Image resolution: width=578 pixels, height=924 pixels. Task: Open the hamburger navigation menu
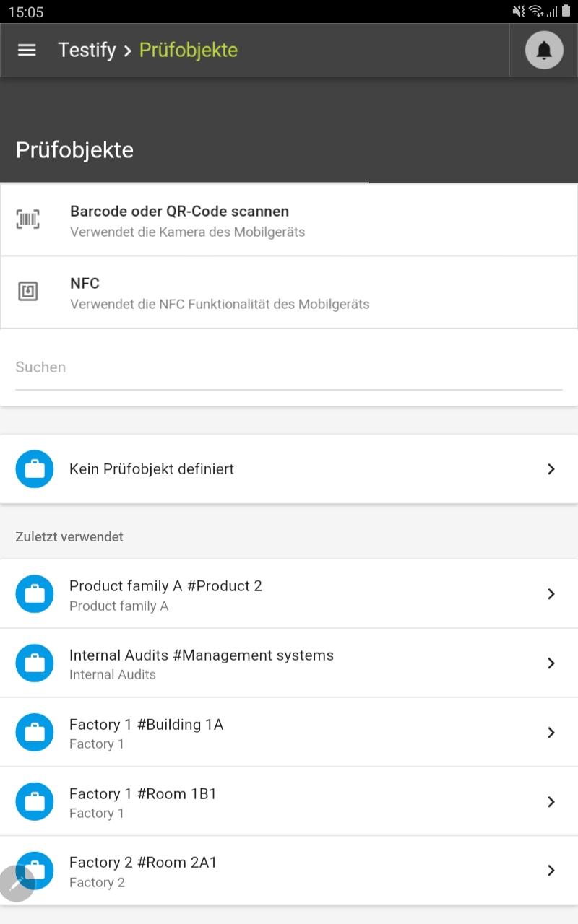(x=27, y=50)
